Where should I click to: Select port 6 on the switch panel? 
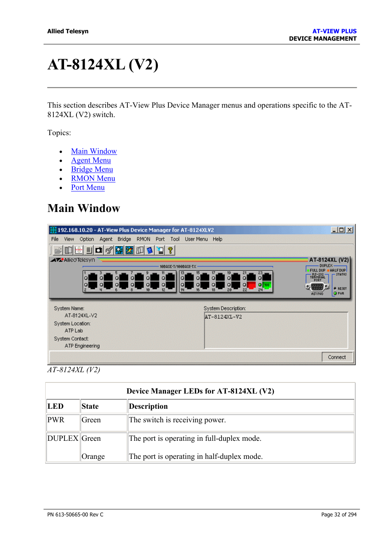tap(124, 285)
